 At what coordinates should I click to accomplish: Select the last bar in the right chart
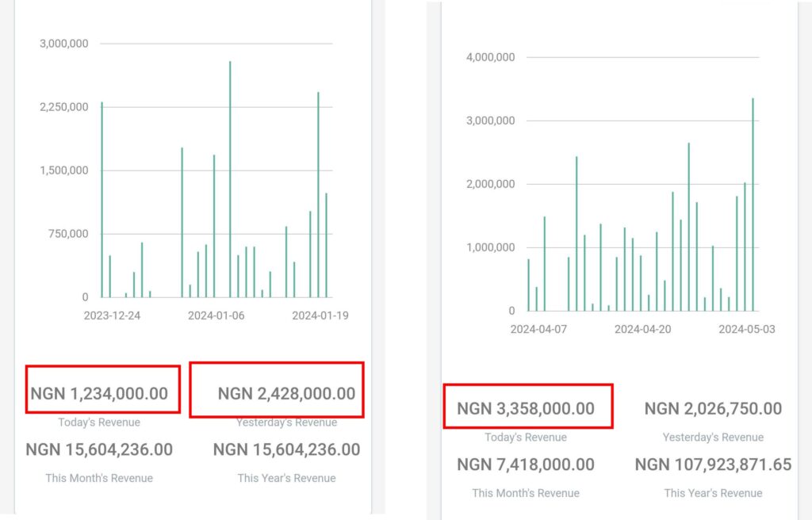(753, 205)
